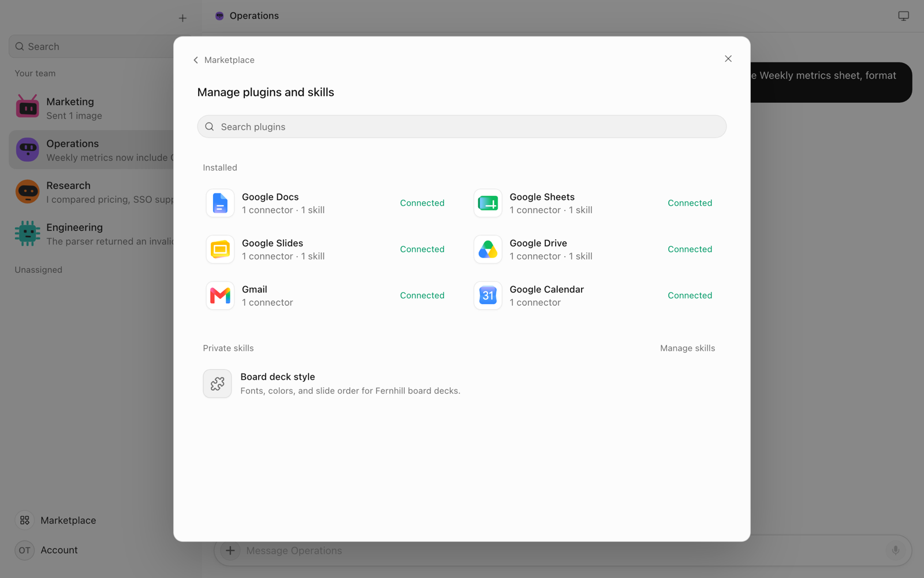Click the Marketplace grid icon in sidebar

(x=25, y=520)
